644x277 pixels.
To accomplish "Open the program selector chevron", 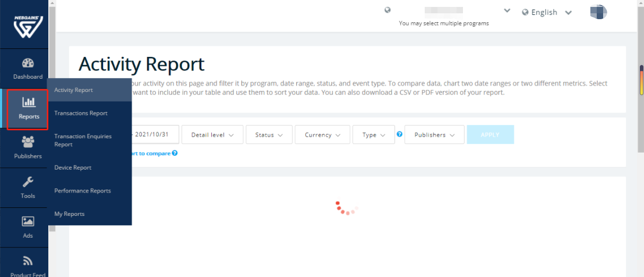I will tap(507, 11).
